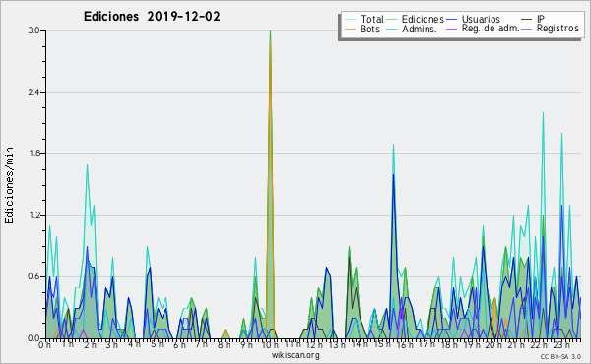Click the Total legend color line

point(350,19)
